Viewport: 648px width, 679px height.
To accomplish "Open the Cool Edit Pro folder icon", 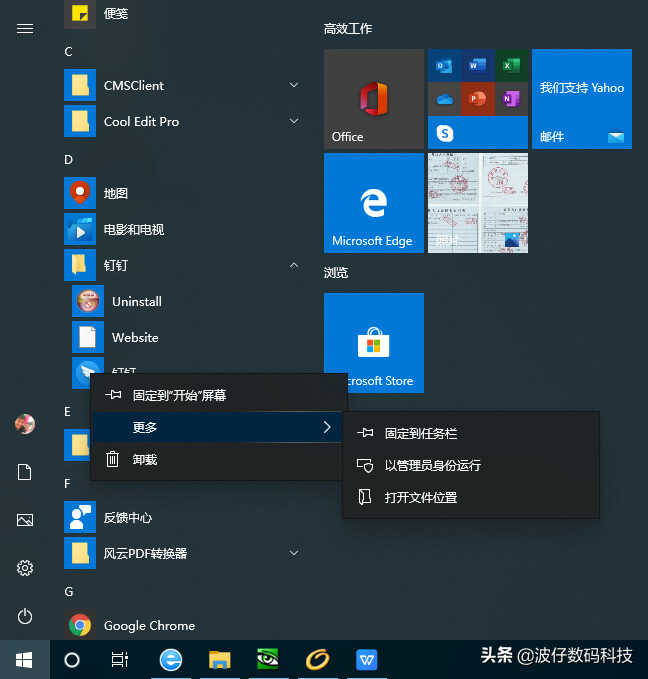I will [80, 121].
